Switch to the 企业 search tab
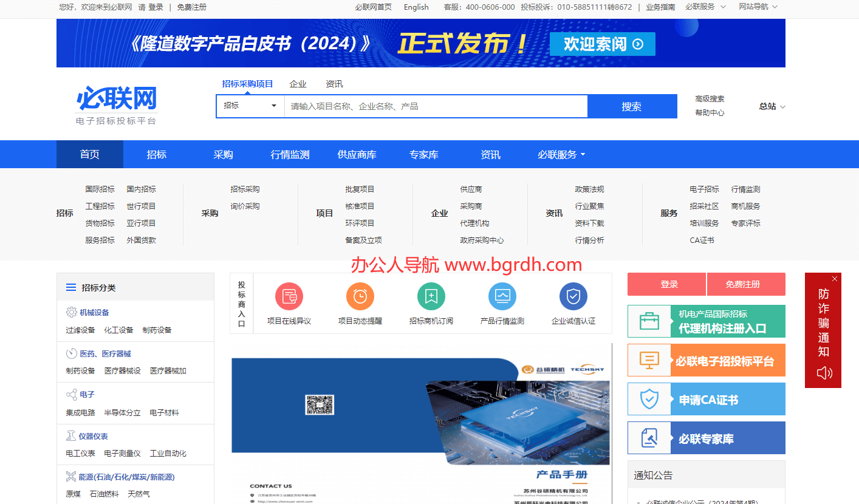 [298, 83]
